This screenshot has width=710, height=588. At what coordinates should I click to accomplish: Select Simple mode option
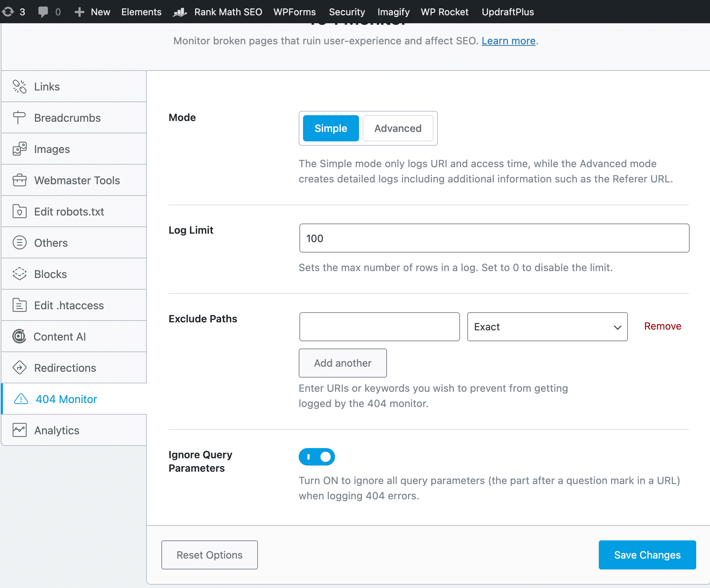tap(331, 128)
